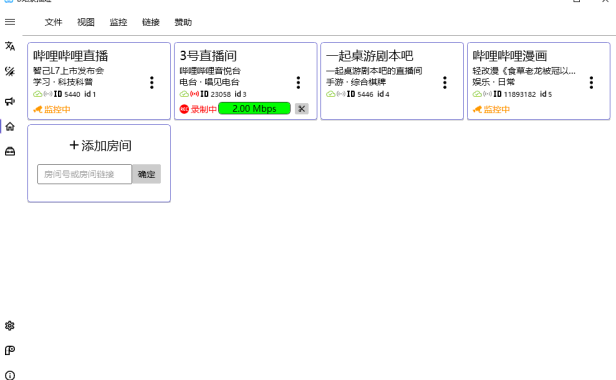Screen dimensions: 616x380
Task: Click 监控中 status on 哔哩哔哩漫画 card
Action: (491, 109)
